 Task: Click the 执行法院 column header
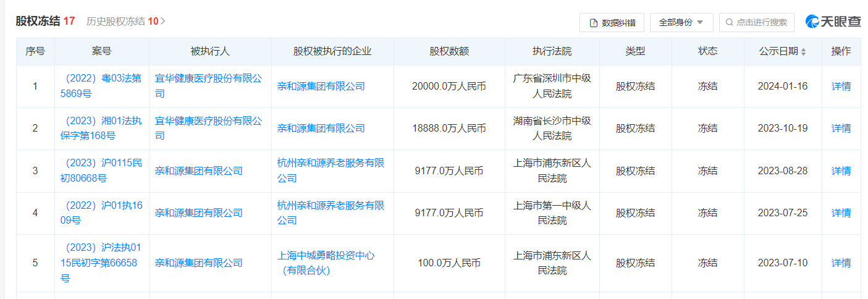pyautogui.click(x=552, y=52)
